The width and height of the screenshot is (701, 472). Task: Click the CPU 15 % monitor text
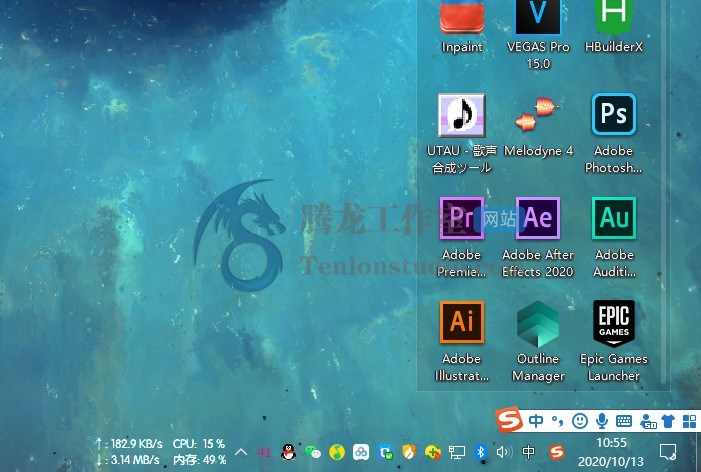[199, 444]
